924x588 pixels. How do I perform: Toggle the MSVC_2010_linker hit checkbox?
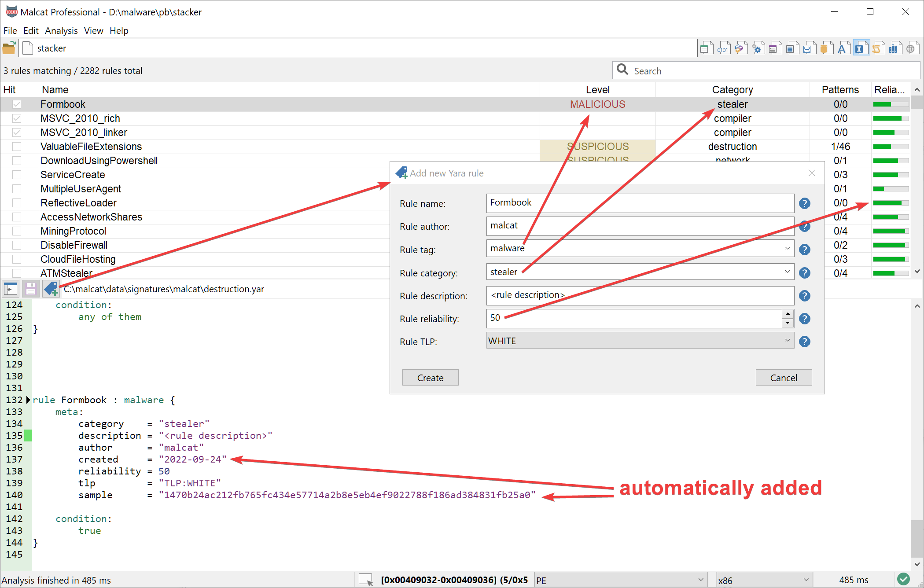click(x=17, y=132)
